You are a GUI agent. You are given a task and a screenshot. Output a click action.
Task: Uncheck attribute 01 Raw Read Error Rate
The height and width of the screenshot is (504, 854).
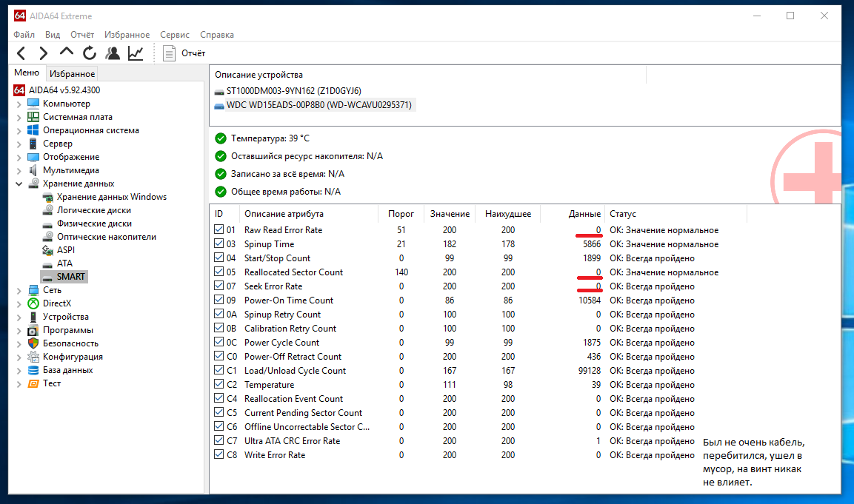[x=219, y=229]
